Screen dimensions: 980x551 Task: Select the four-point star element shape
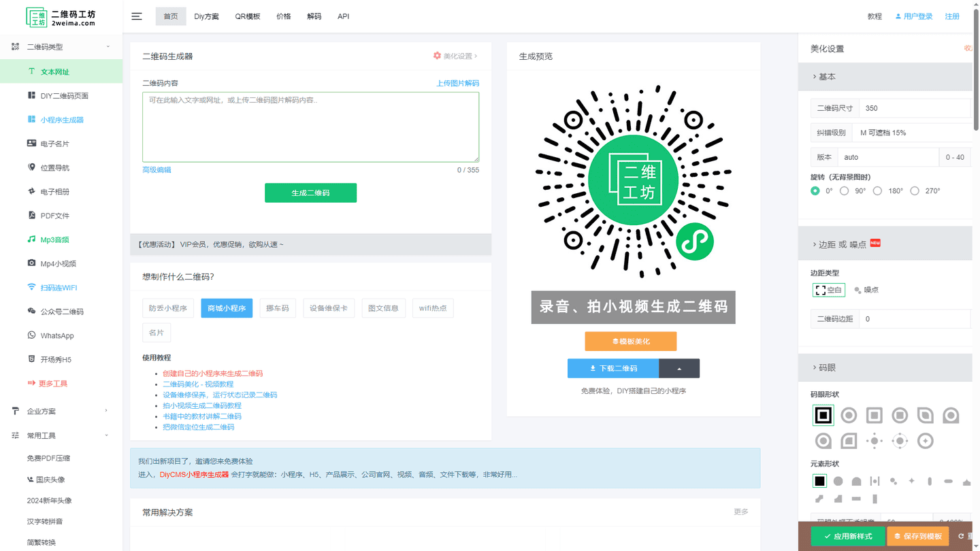912,481
